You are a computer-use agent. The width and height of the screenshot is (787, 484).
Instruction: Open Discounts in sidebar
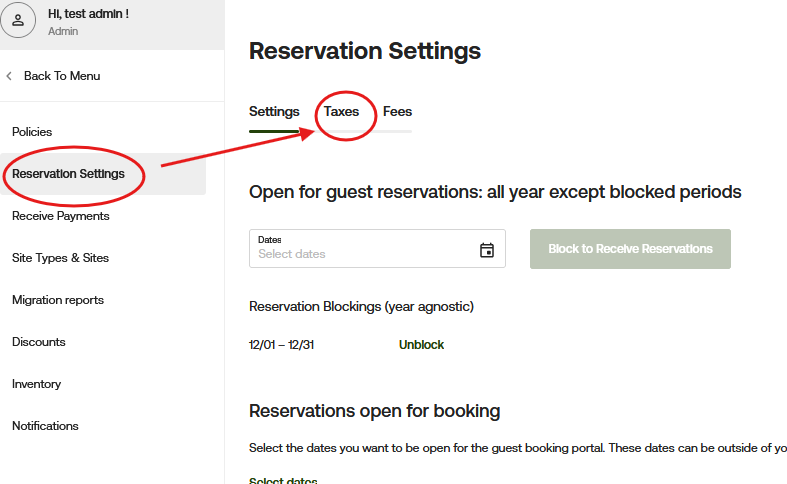[39, 342]
